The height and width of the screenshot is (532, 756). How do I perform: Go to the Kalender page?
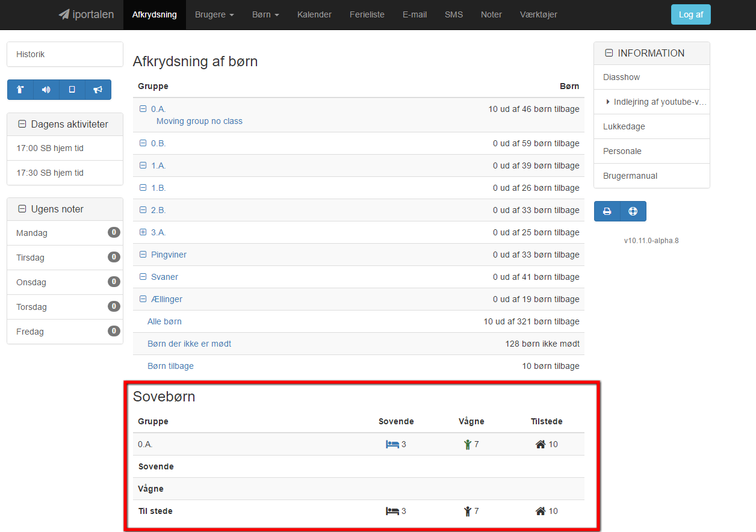(x=314, y=14)
